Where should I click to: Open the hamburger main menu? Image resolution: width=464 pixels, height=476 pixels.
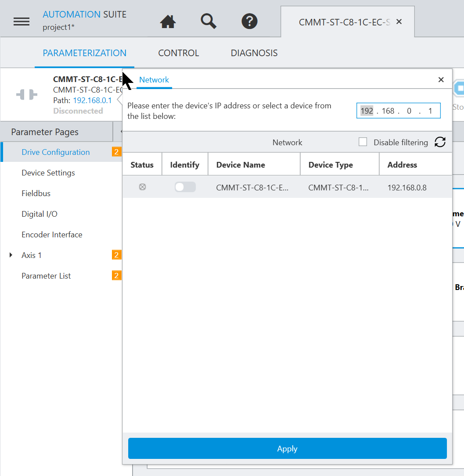pyautogui.click(x=21, y=21)
